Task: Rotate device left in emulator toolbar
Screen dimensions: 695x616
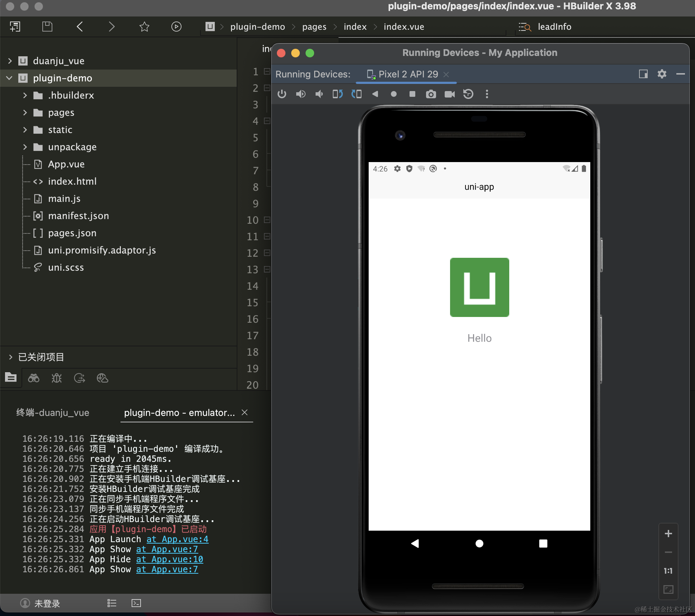Action: [x=338, y=94]
